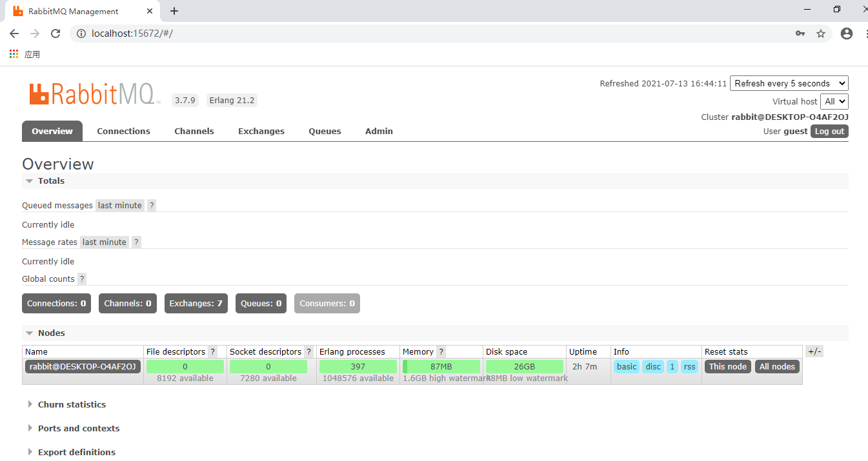Close the RabbitMQ Management tab
868x461 pixels.
coord(150,11)
